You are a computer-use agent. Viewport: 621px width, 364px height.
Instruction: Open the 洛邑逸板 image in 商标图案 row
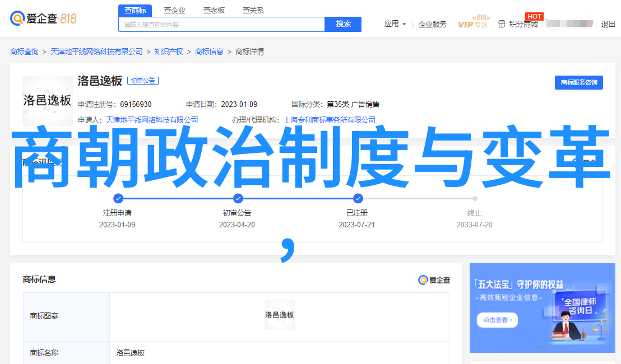tap(280, 315)
